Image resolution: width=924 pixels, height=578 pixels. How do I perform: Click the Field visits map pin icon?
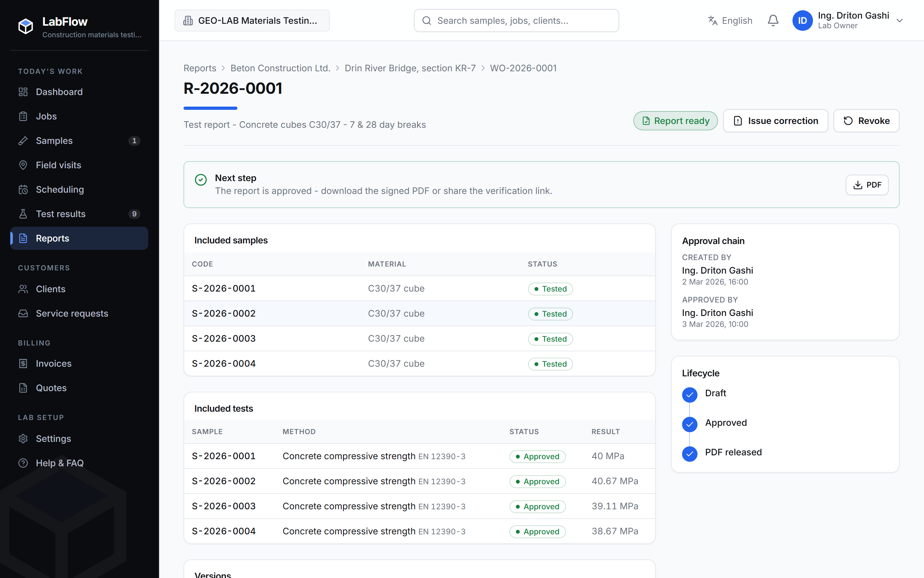(x=23, y=165)
